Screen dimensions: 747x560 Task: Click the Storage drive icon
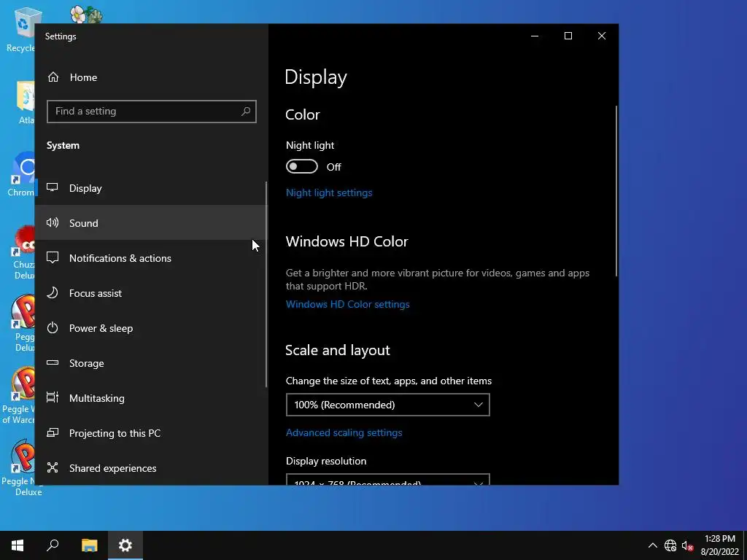[53, 363]
